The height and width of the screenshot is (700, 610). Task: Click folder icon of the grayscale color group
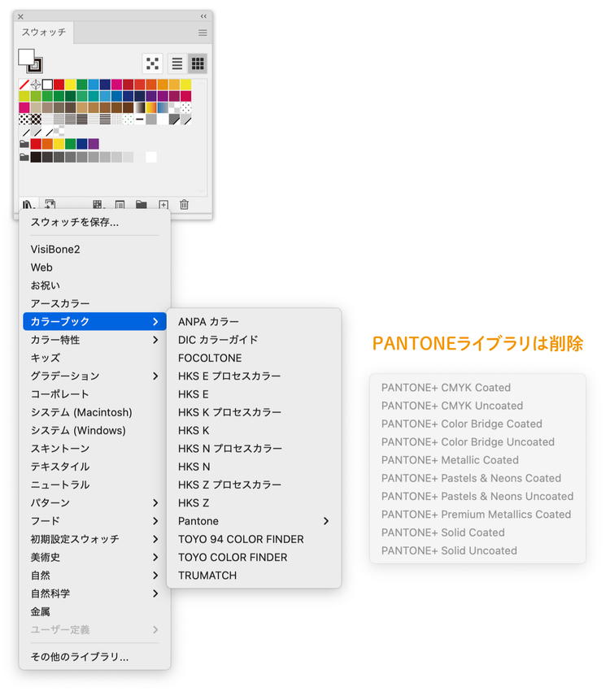pyautogui.click(x=24, y=157)
